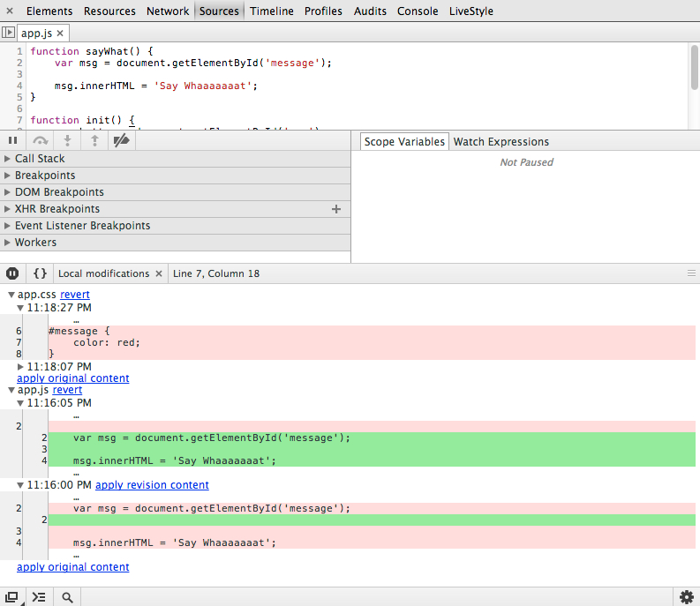The width and height of the screenshot is (700, 606).
Task: Close the DevTools panel with the X icon
Action: (x=10, y=11)
